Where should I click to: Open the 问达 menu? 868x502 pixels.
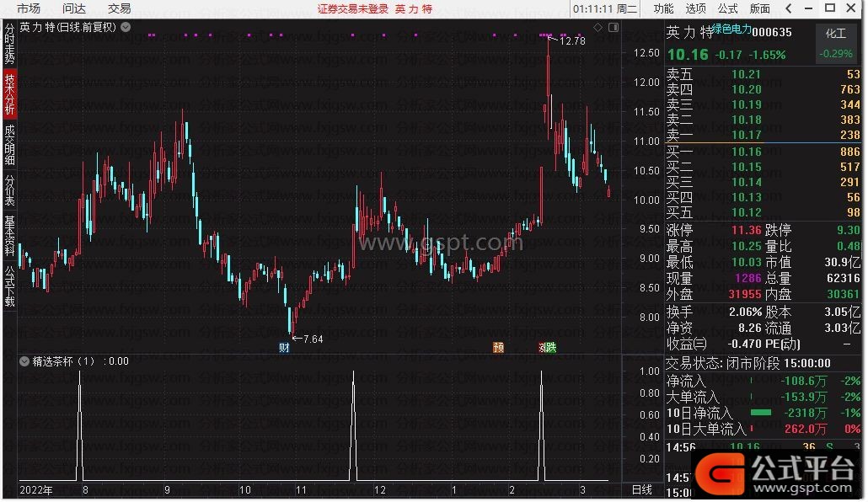[74, 8]
